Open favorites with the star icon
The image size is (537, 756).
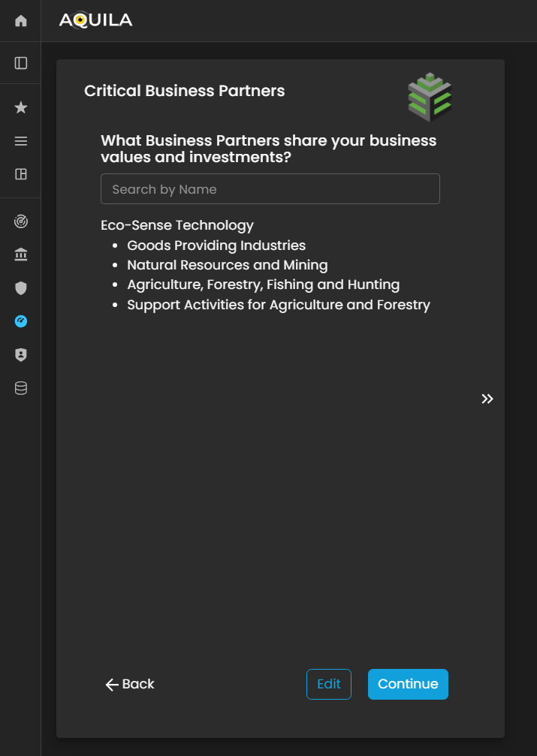[21, 108]
